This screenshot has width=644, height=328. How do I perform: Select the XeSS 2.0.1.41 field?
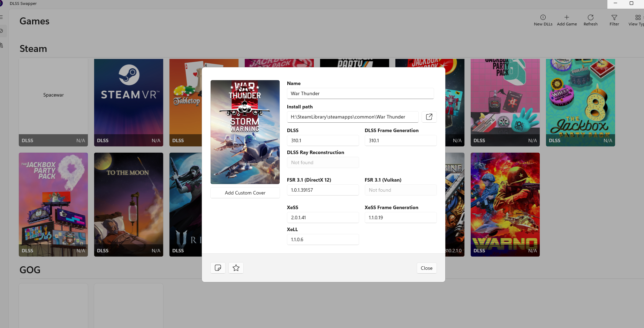323,218
